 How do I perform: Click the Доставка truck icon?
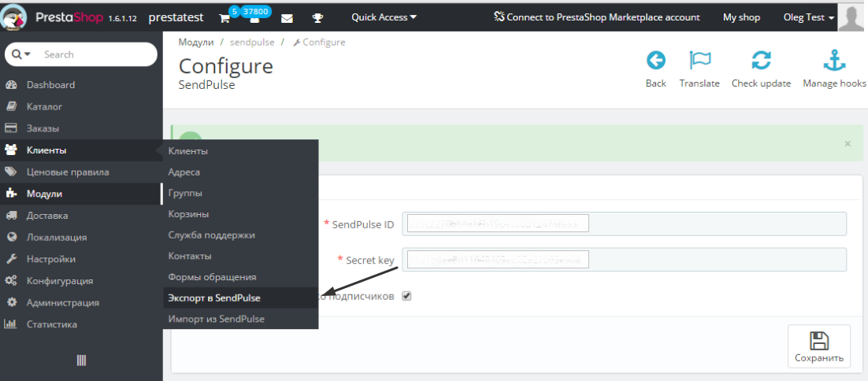click(x=11, y=215)
